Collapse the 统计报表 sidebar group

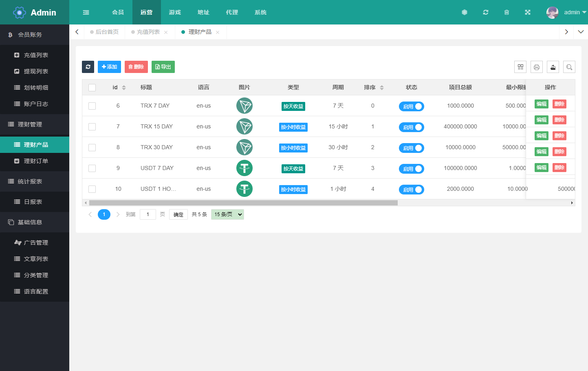click(35, 181)
